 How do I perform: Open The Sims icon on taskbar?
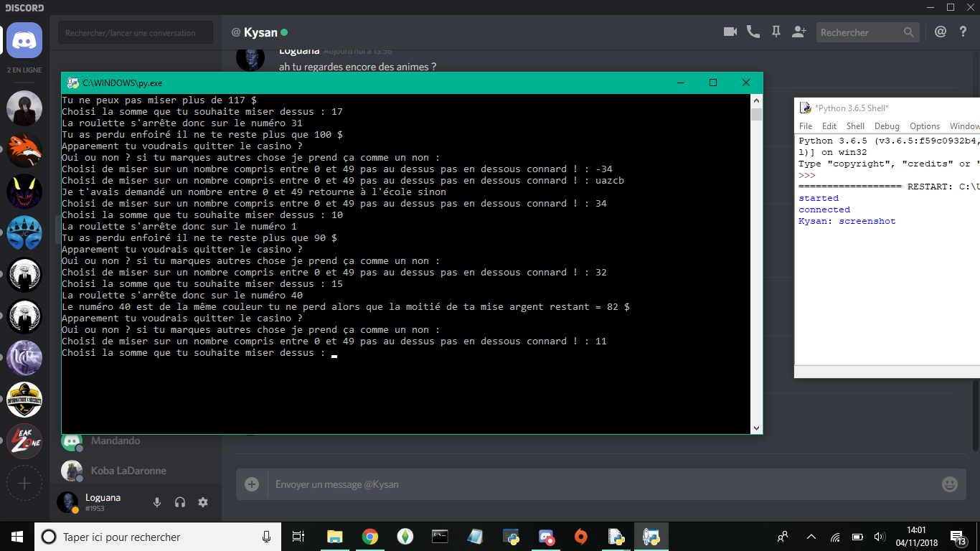click(405, 537)
